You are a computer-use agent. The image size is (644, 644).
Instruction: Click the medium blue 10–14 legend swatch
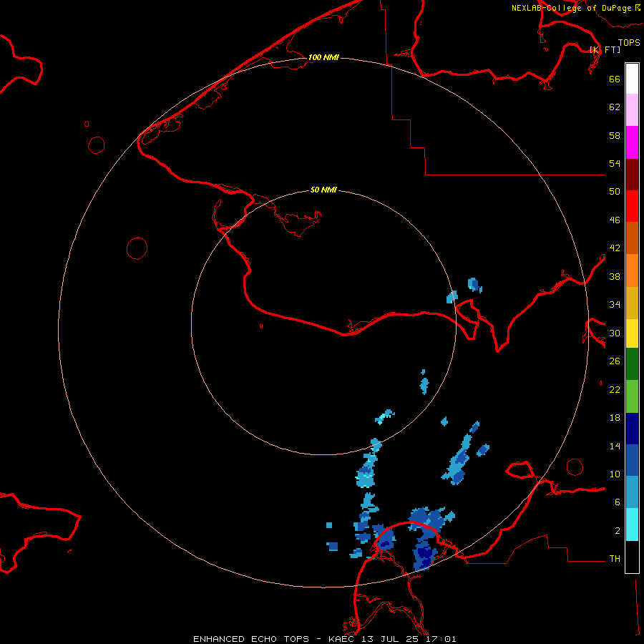point(632,460)
